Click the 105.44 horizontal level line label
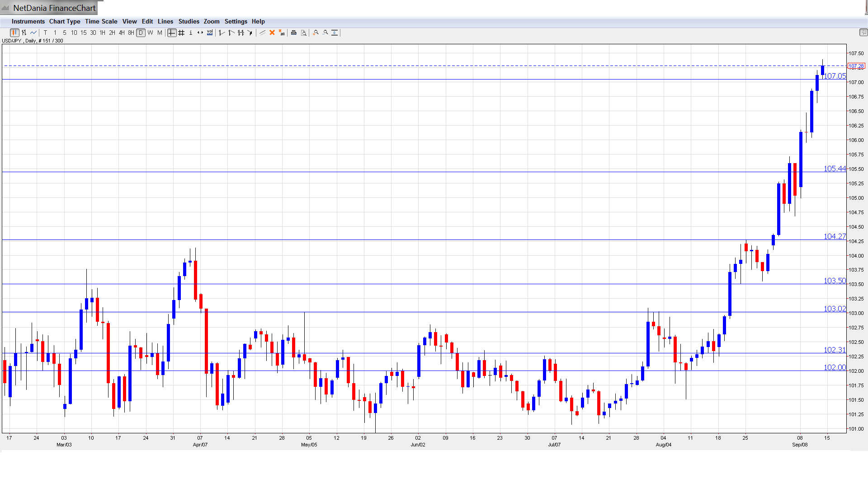The height and width of the screenshot is (488, 868). point(834,169)
